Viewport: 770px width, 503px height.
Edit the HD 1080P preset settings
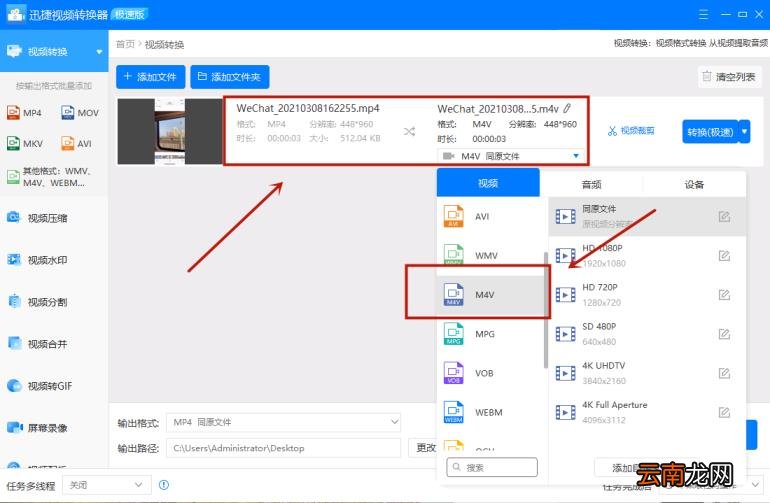pos(724,255)
